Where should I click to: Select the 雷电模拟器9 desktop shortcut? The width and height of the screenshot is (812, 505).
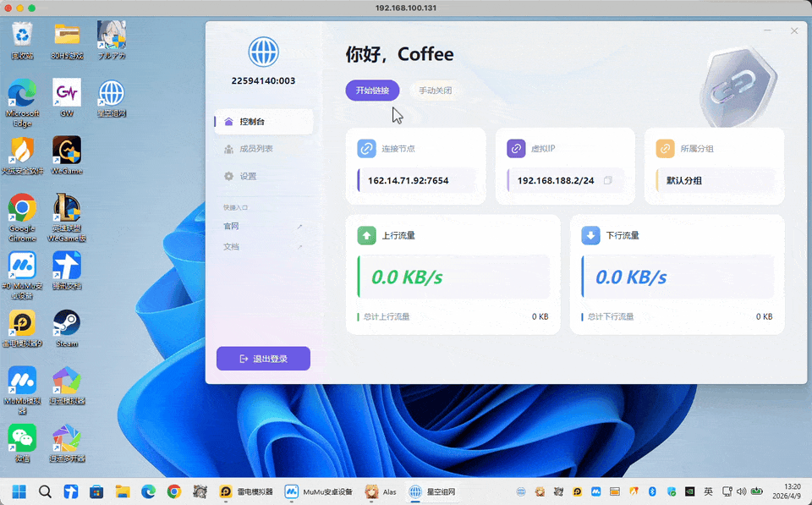coord(22,328)
